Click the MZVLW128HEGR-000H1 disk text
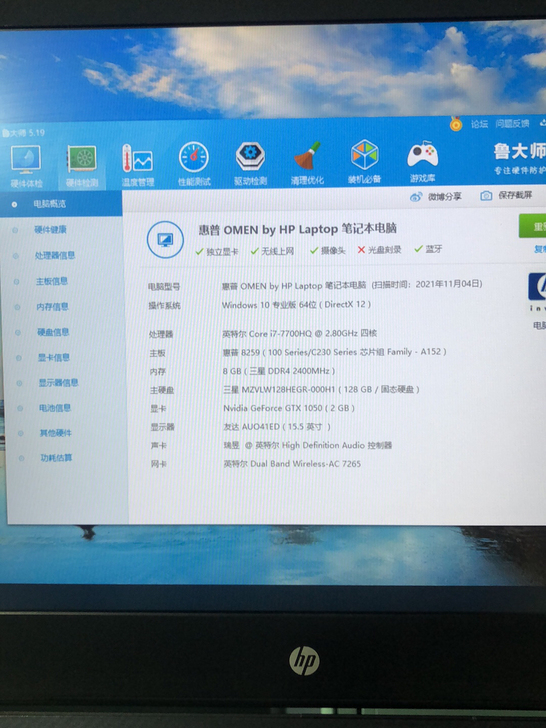Image resolution: width=546 pixels, height=728 pixels. click(321, 390)
